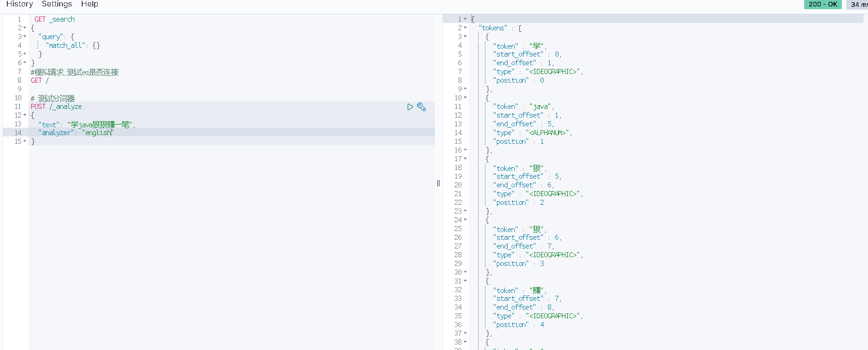The width and height of the screenshot is (868, 350).
Task: Open the wrench actions menu icon
Action: 421,107
